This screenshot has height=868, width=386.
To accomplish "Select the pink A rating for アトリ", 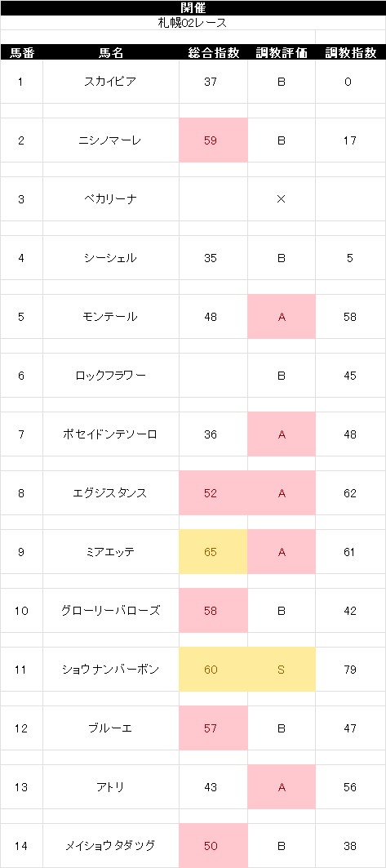I will [282, 787].
